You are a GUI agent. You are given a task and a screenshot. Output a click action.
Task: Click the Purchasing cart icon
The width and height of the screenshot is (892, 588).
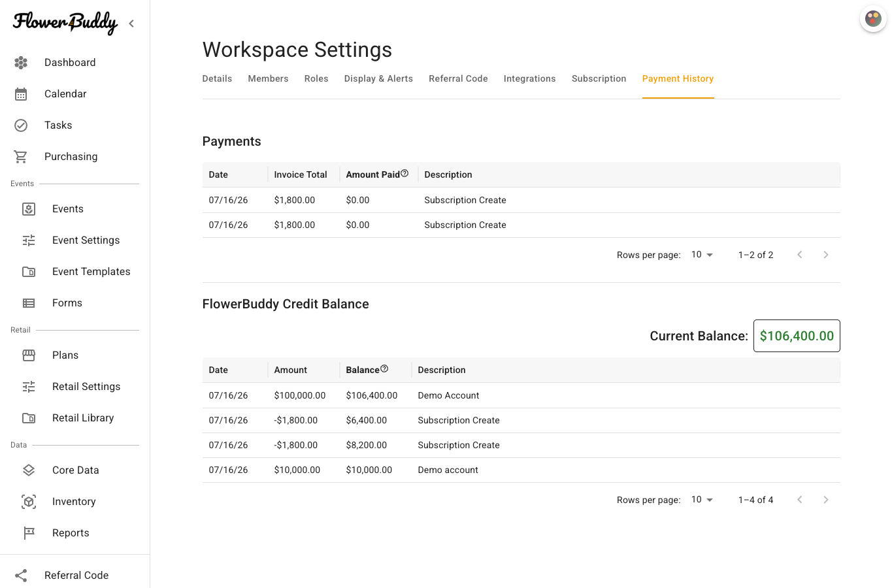pyautogui.click(x=21, y=157)
